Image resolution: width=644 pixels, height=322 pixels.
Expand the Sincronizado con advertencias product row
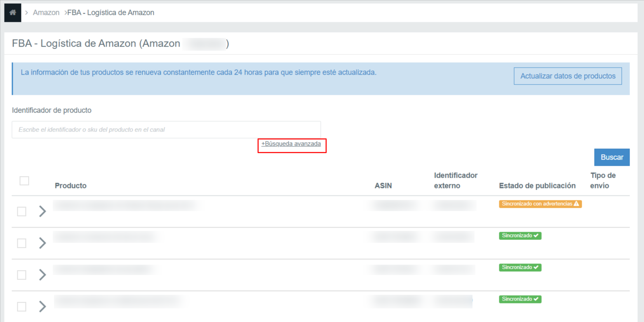(42, 212)
